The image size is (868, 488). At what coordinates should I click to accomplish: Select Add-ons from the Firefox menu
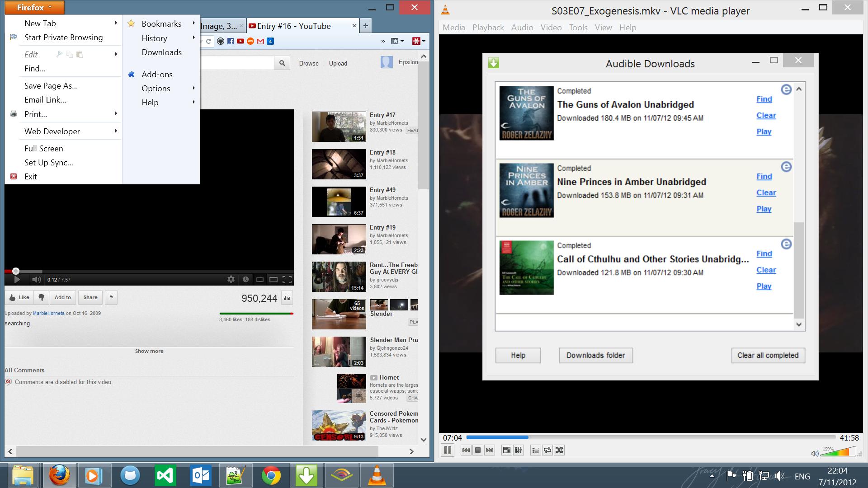(157, 75)
